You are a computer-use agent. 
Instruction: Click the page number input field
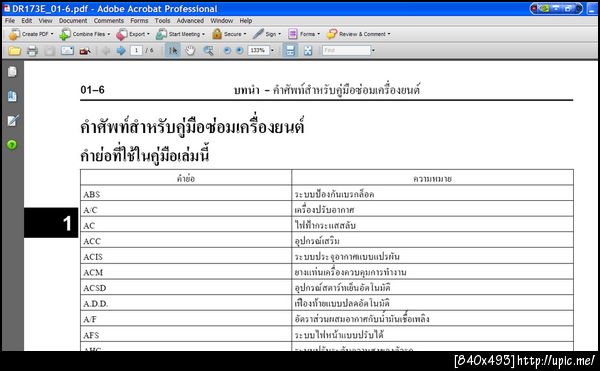pyautogui.click(x=136, y=50)
